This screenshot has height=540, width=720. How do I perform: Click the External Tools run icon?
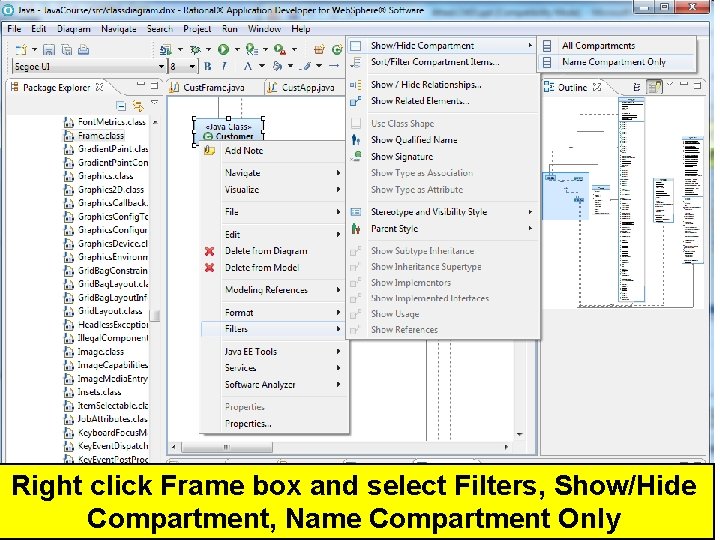click(x=280, y=49)
